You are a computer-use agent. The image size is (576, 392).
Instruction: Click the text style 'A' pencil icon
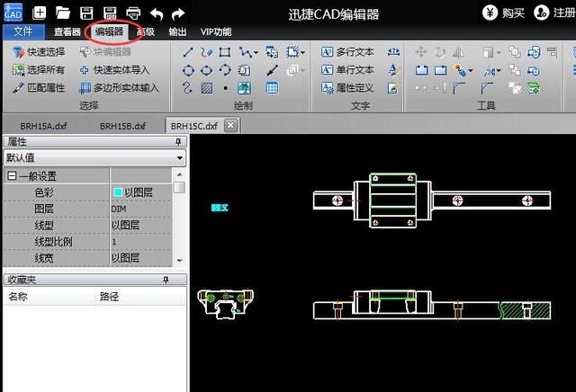pyautogui.click(x=394, y=70)
